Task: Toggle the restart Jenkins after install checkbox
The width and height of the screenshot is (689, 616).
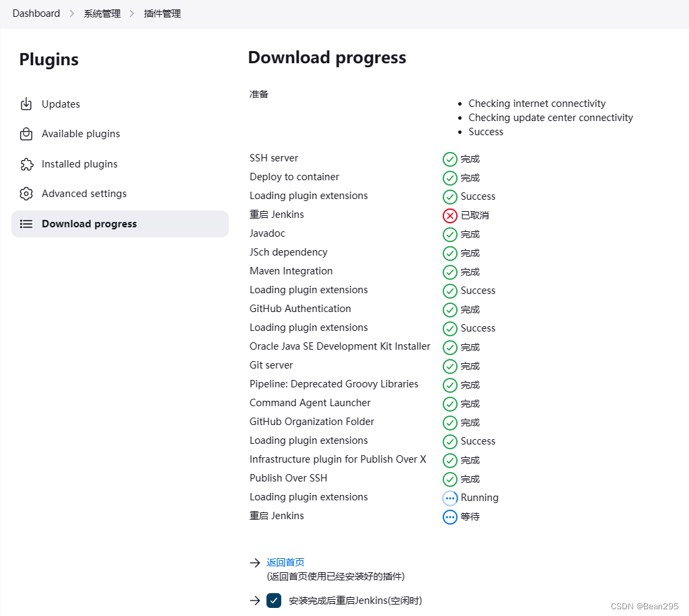Action: (274, 601)
